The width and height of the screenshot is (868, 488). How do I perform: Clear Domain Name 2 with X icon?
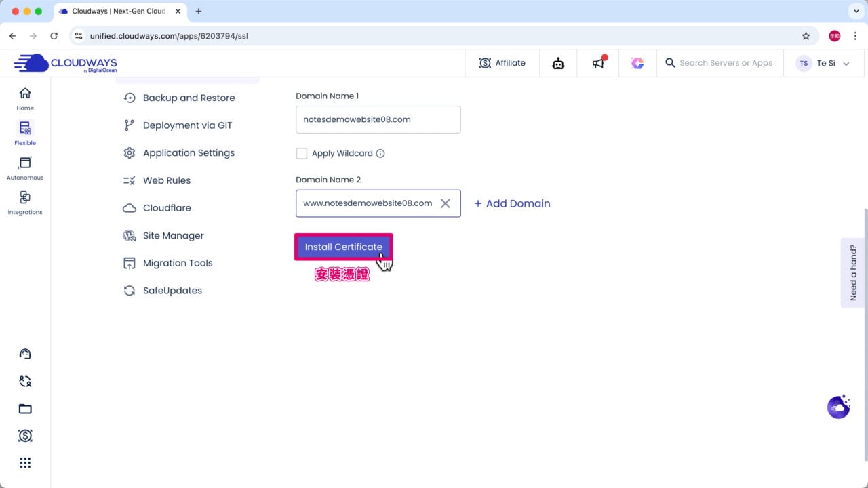pyautogui.click(x=446, y=203)
